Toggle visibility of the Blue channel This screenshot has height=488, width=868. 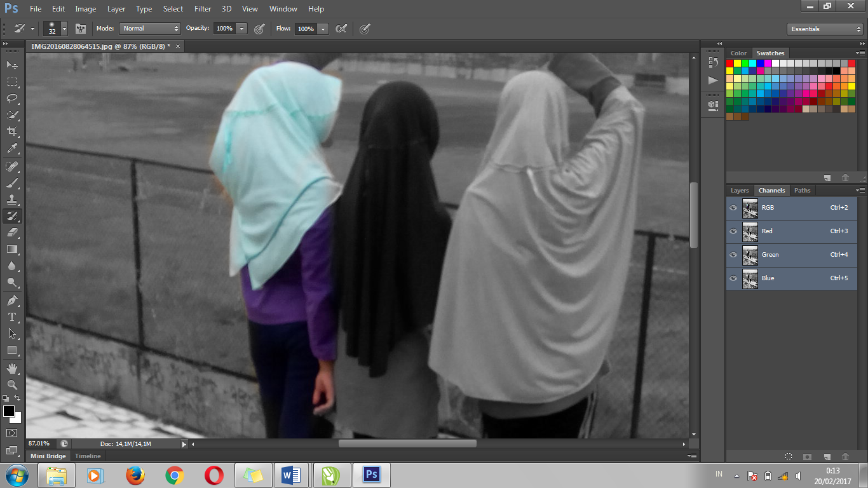[733, 278]
